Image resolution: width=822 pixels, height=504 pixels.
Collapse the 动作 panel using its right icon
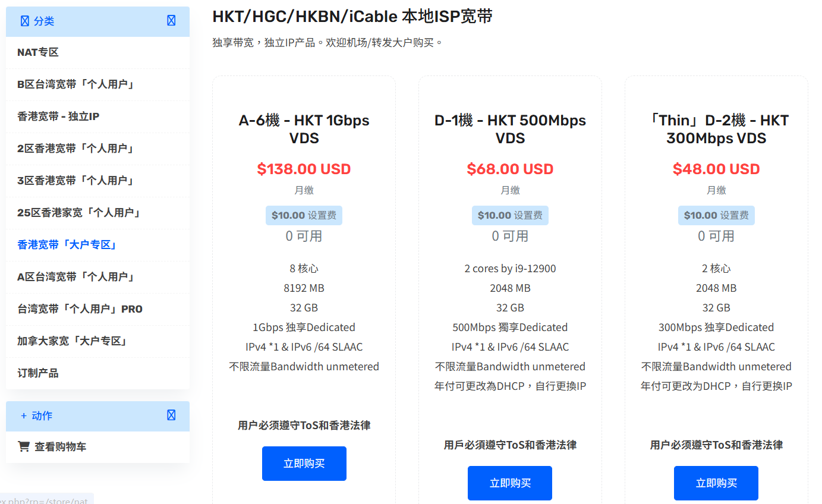(171, 415)
